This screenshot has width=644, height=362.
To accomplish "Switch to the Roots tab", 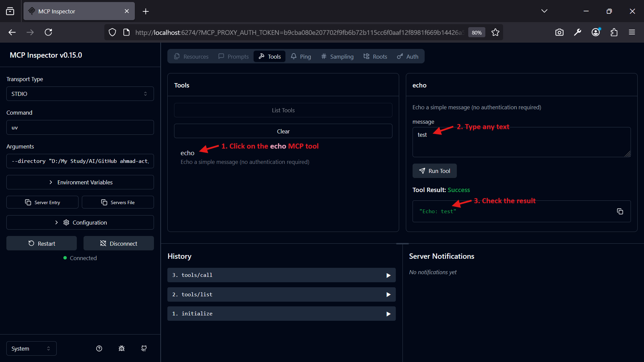I will click(x=375, y=56).
